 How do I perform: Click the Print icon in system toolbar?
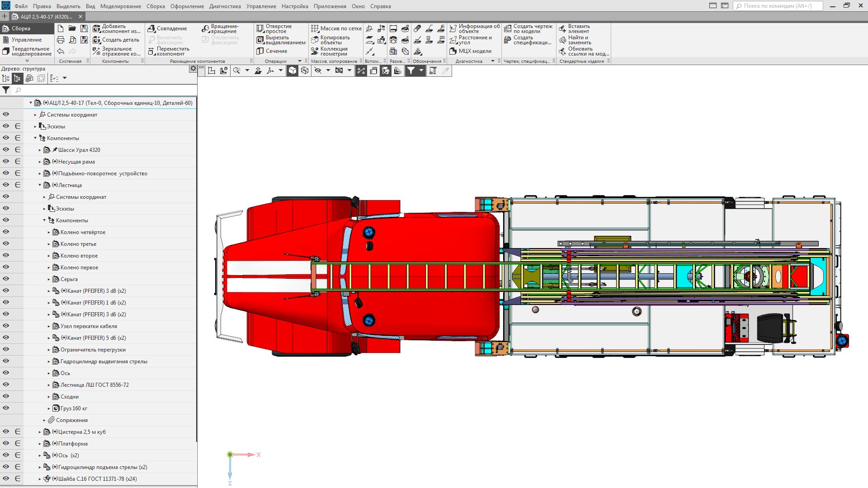(61, 40)
